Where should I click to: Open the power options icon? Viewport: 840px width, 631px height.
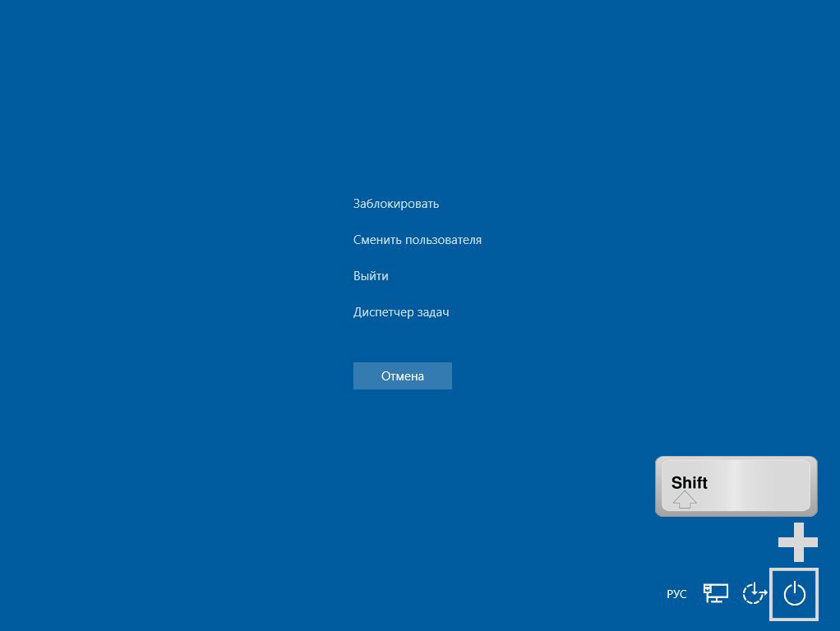[x=794, y=594]
